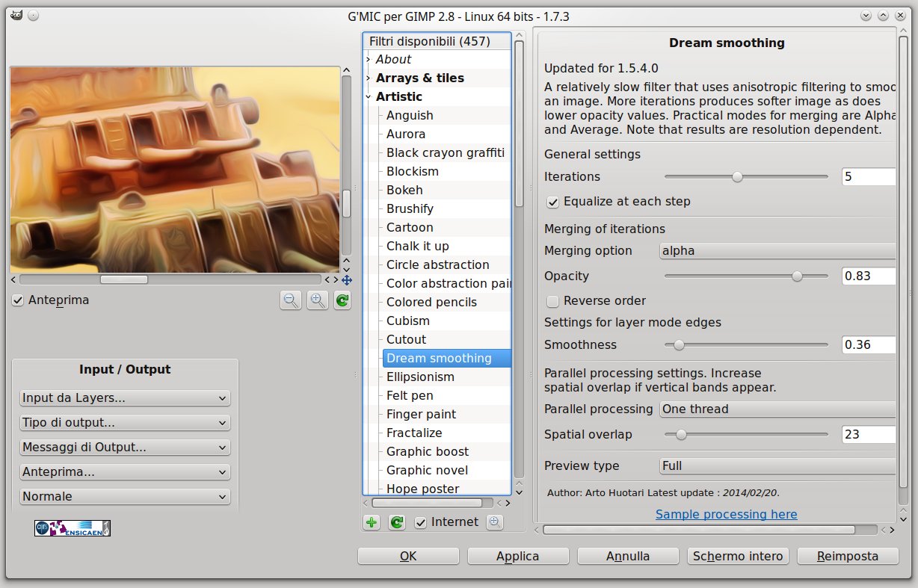
Task: Focus the Smoothness value field
Action: coord(869,345)
